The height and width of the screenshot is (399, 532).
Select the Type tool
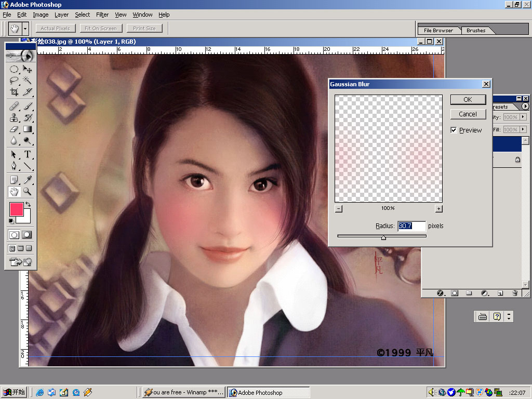pyautogui.click(x=27, y=154)
